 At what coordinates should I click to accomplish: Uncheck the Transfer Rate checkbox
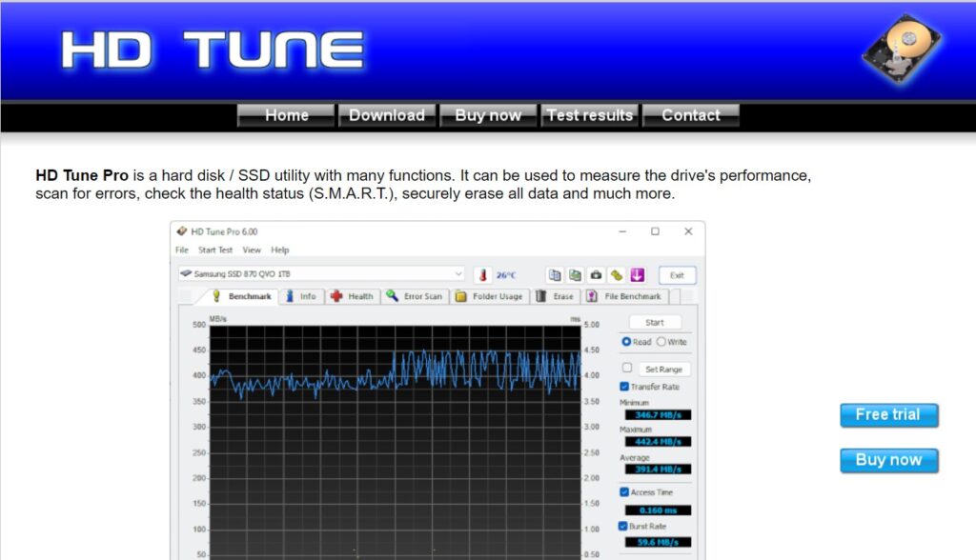[x=624, y=387]
